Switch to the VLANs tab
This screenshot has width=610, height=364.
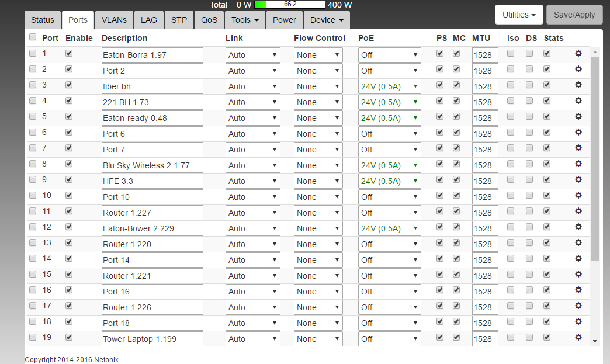tap(114, 20)
